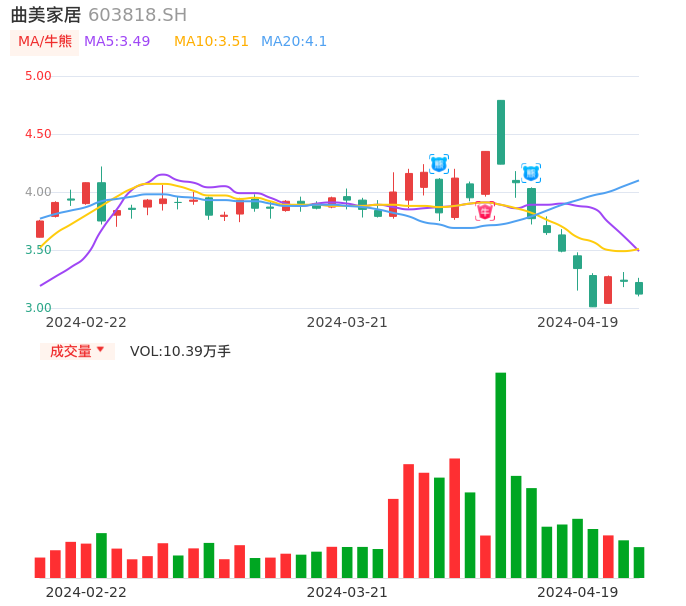Click the MA5:3.49 legend label
The height and width of the screenshot is (606, 686).
[117, 42]
